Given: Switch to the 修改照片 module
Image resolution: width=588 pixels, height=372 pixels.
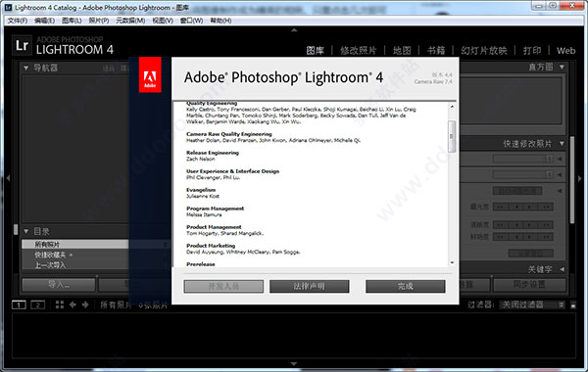Looking at the screenshot, I should coord(358,51).
